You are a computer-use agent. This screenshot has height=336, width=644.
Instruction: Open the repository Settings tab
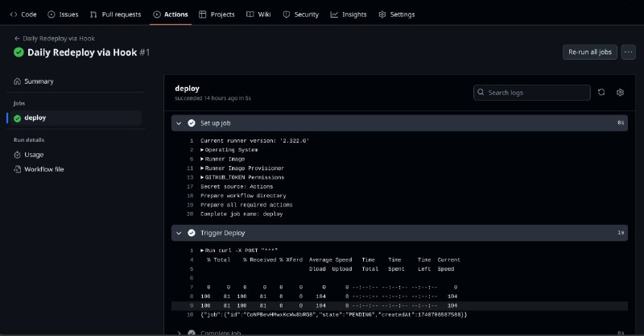pos(396,15)
